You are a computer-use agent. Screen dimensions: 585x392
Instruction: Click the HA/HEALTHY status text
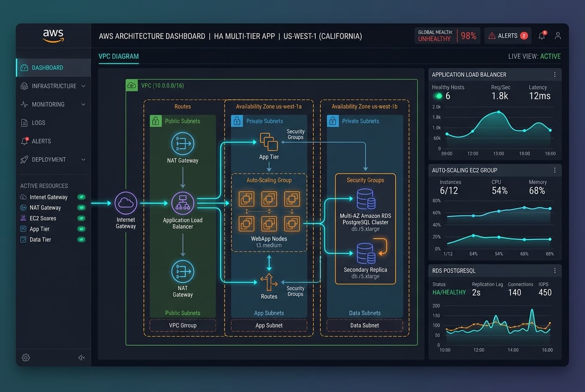(x=449, y=293)
